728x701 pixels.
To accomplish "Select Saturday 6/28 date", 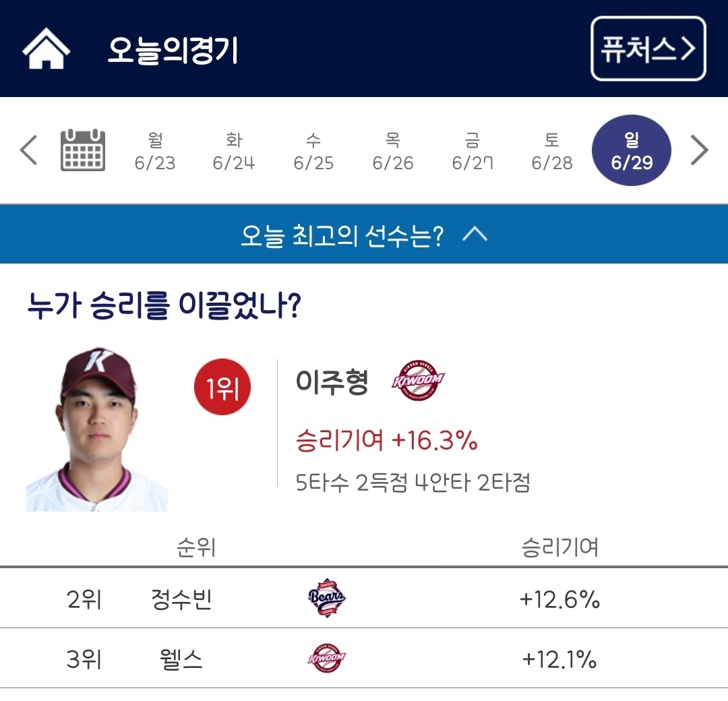I will [x=552, y=151].
